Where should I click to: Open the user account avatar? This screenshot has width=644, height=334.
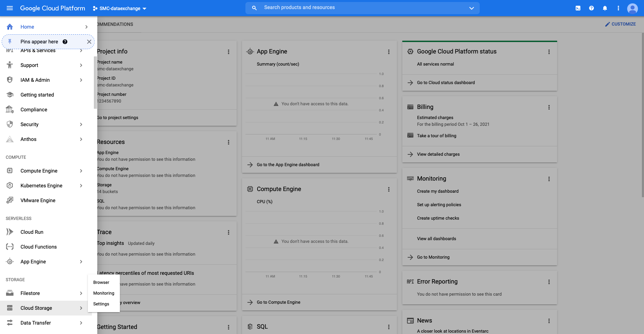tap(632, 8)
